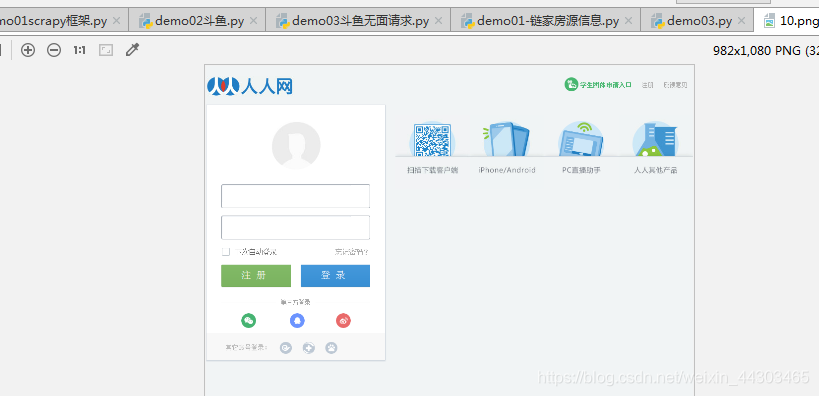Image resolution: width=819 pixels, height=396 pixels.
Task: Click the 982x1,080 PNG image info text
Action: [766, 51]
